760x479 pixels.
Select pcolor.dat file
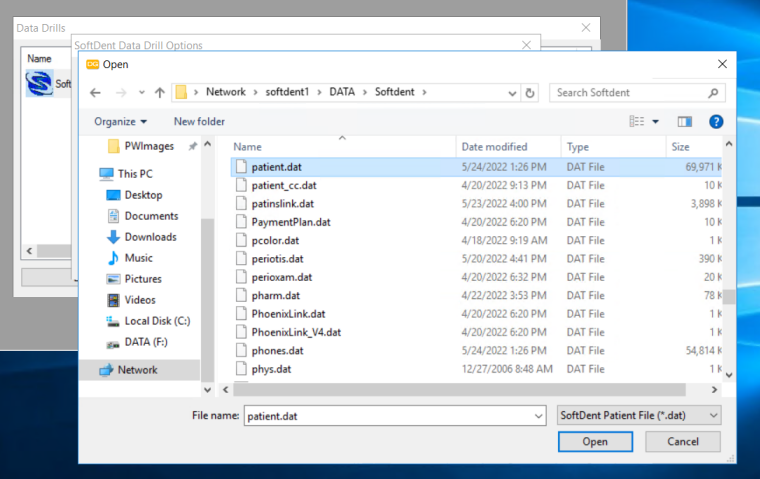(x=275, y=240)
